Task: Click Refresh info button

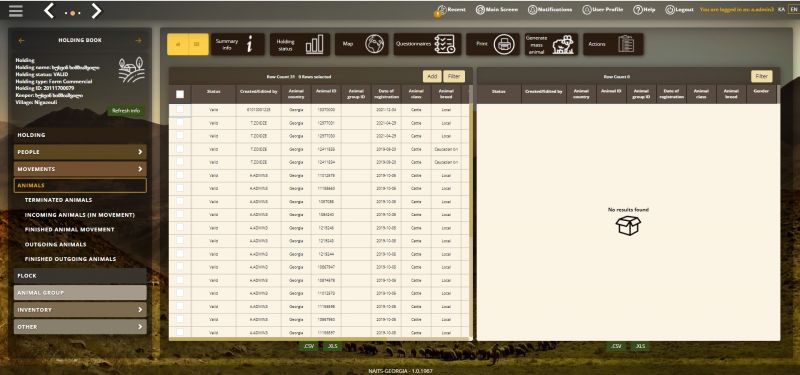Action: point(126,111)
